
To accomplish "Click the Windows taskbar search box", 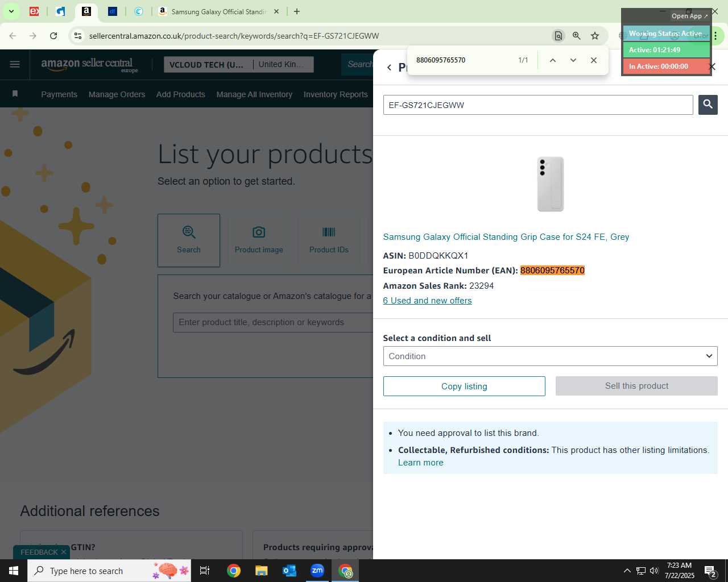I will pos(110,571).
